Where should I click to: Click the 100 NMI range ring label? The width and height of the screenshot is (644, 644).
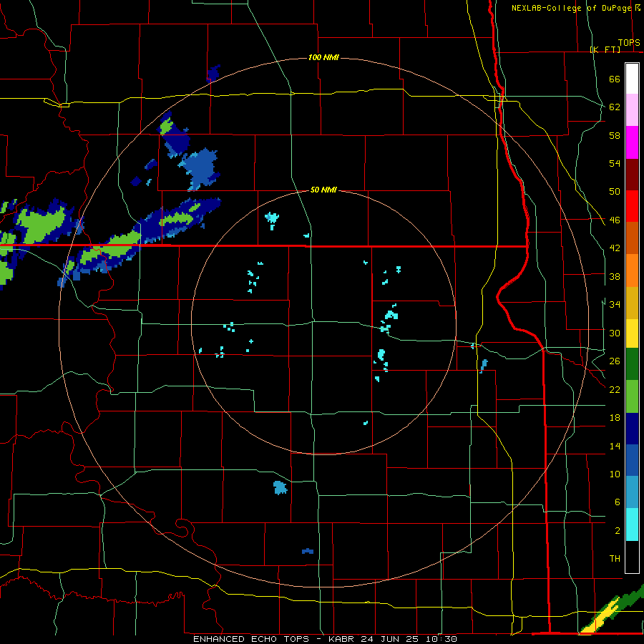click(x=323, y=57)
